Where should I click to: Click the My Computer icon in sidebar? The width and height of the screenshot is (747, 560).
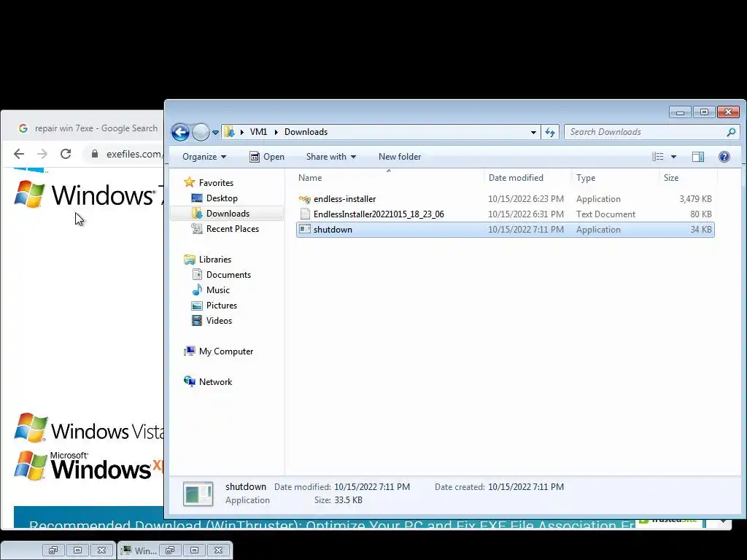click(x=189, y=351)
